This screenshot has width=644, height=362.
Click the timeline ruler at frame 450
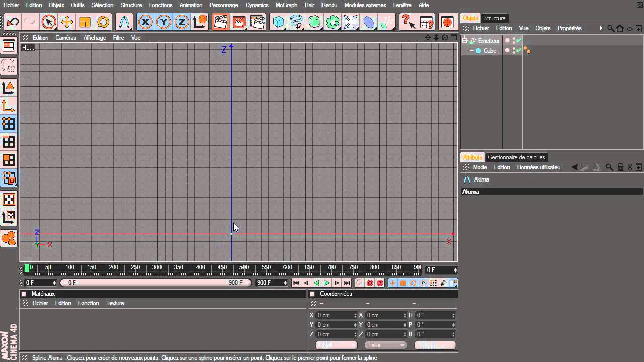tap(222, 268)
